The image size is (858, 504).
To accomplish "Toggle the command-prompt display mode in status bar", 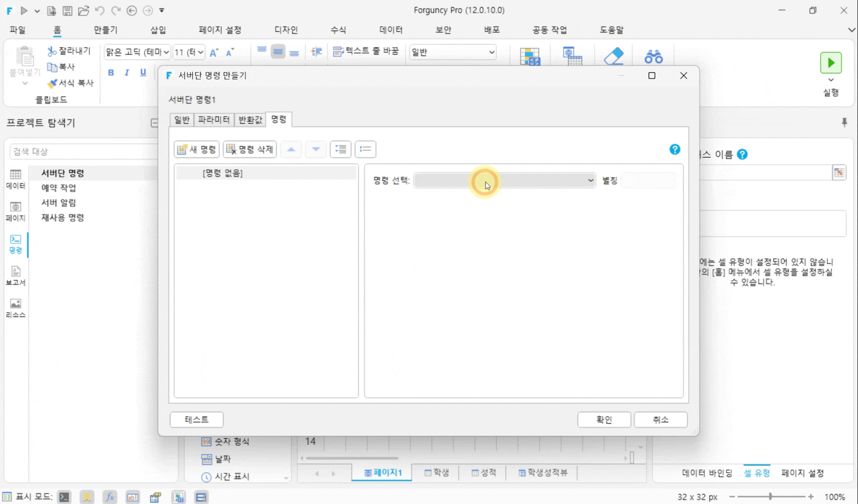I will coord(64,497).
